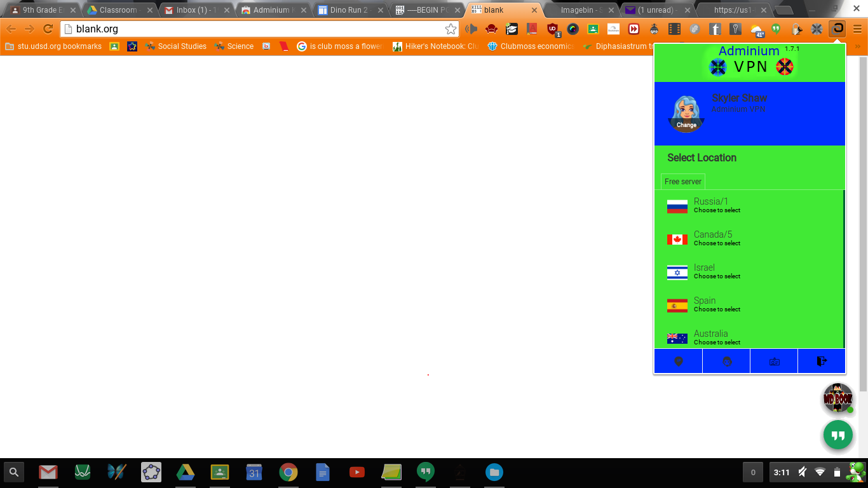Viewport: 868px width, 488px height.
Task: Open the MD BOOK contact chat head
Action: [837, 398]
